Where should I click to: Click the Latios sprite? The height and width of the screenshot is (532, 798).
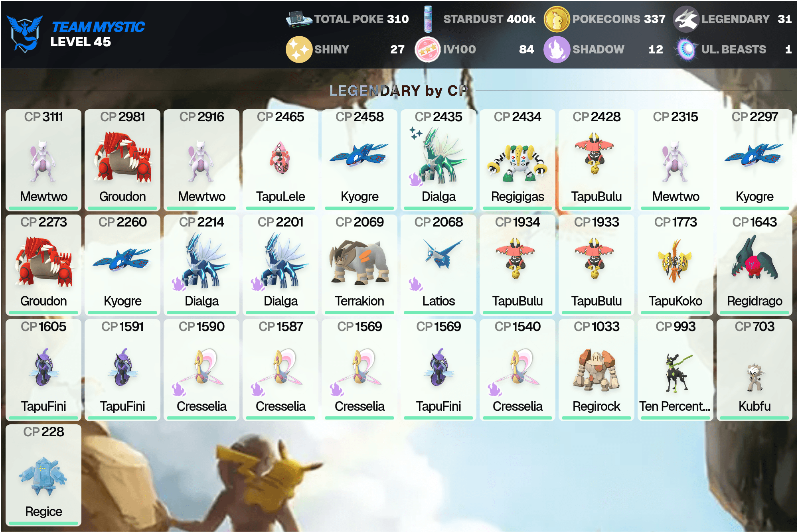coord(442,254)
